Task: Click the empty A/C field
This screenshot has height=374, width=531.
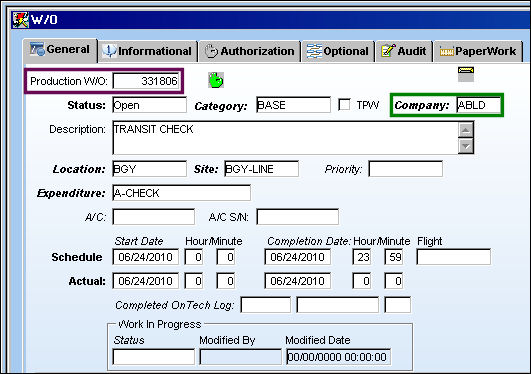Action: [154, 217]
